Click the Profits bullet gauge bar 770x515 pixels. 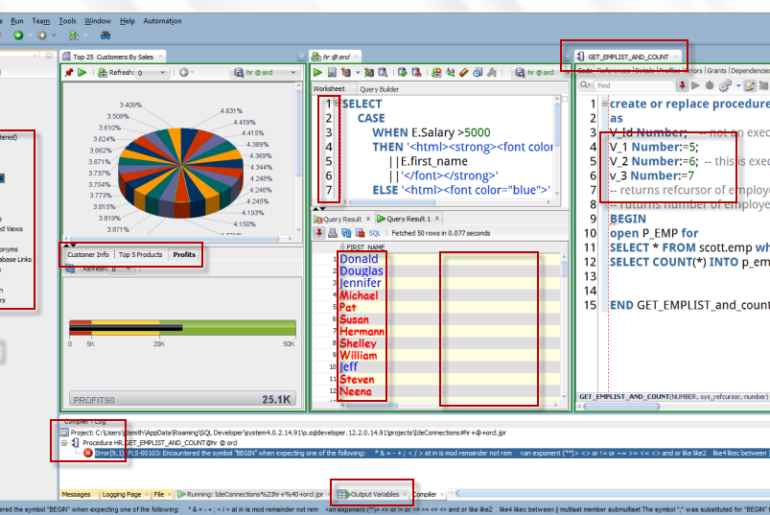pos(183,327)
